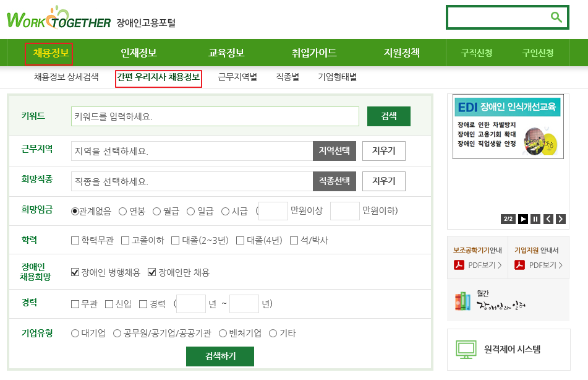
Task: Go to previous banner slide arrow
Action: tap(548, 218)
